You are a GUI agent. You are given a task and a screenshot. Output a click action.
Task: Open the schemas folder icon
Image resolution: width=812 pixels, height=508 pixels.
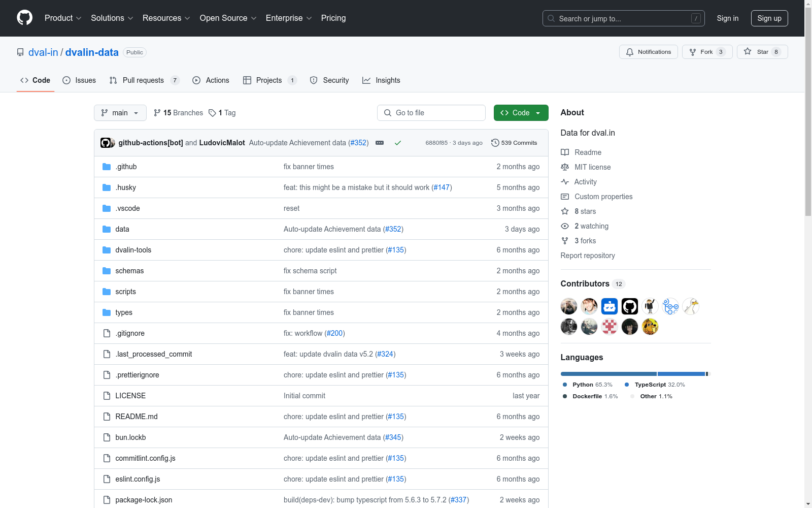click(x=107, y=271)
